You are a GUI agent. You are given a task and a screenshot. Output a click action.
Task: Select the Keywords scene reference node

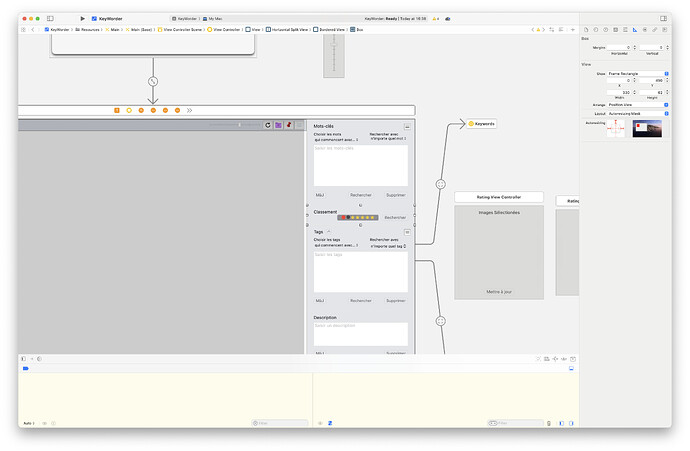pos(480,124)
